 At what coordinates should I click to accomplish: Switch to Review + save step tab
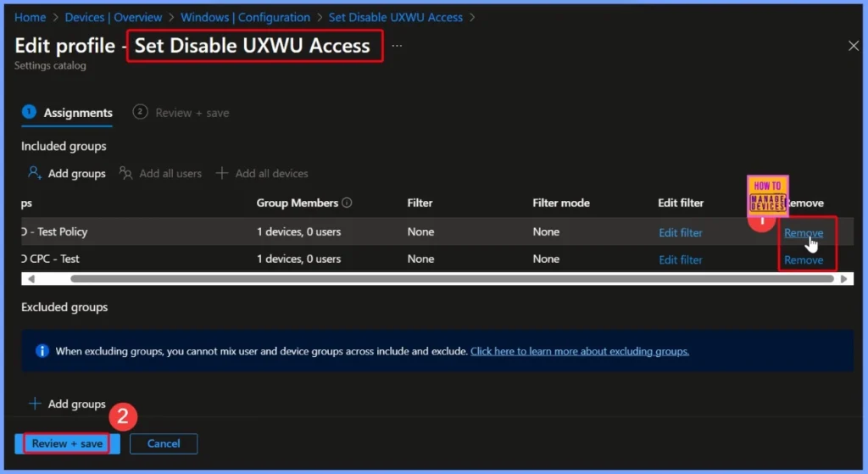tap(181, 113)
